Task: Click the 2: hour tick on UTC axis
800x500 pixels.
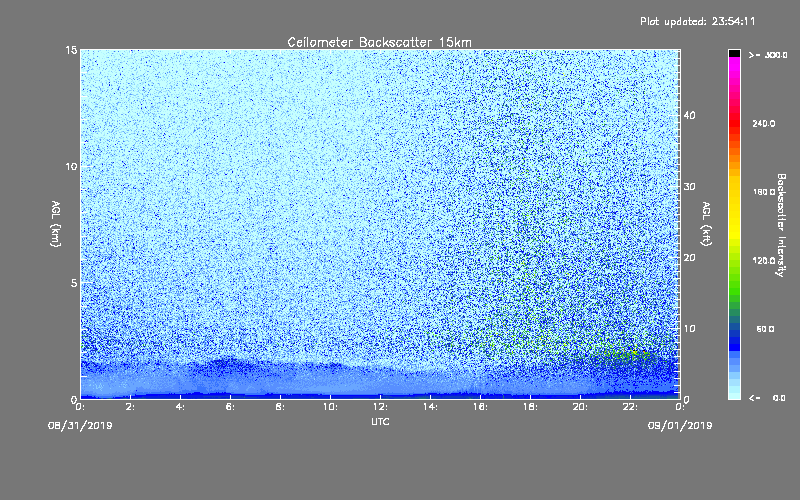Action: tap(130, 407)
